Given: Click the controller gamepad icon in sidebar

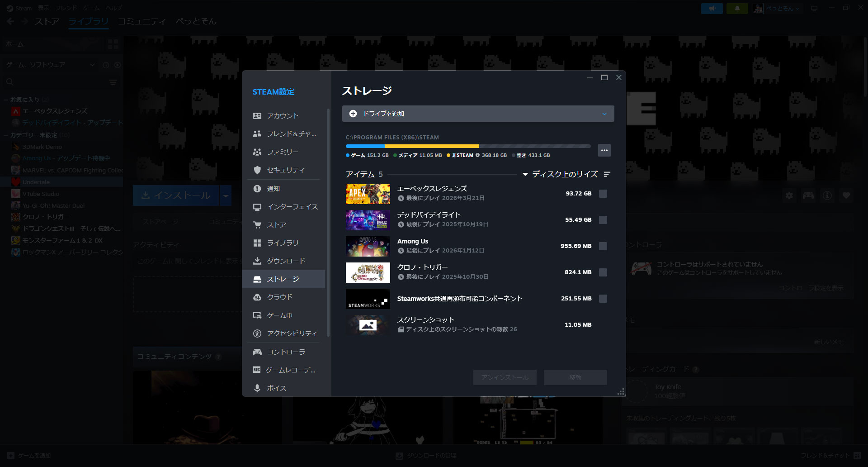Looking at the screenshot, I should coord(257,352).
